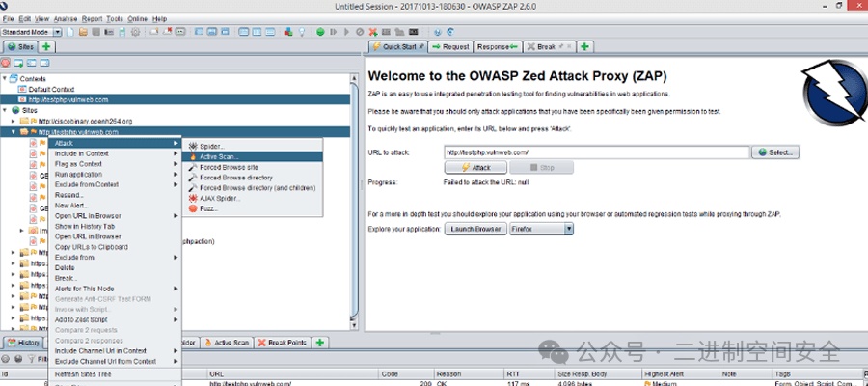Image resolution: width=868 pixels, height=386 pixels.
Task: Open Alerts for This Node submenu
Action: (x=115, y=289)
